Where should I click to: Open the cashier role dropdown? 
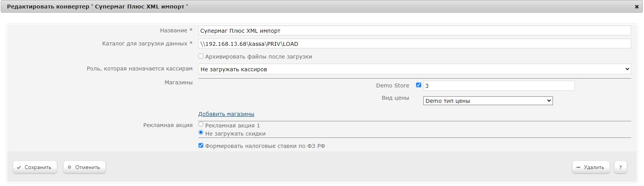(x=414, y=69)
